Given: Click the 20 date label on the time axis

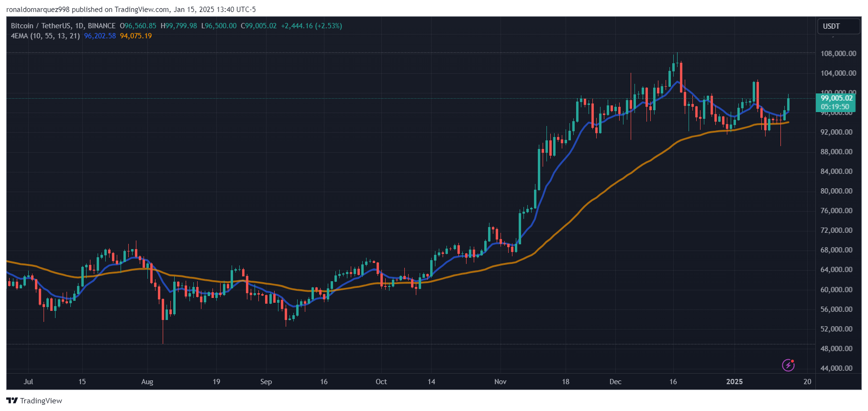Looking at the screenshot, I should point(808,382).
